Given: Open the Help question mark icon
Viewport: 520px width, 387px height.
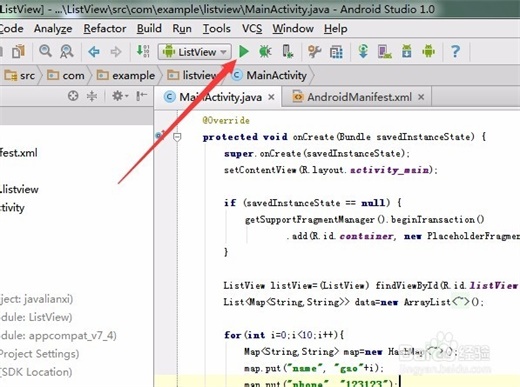Looking at the screenshot, I should click(x=455, y=52).
